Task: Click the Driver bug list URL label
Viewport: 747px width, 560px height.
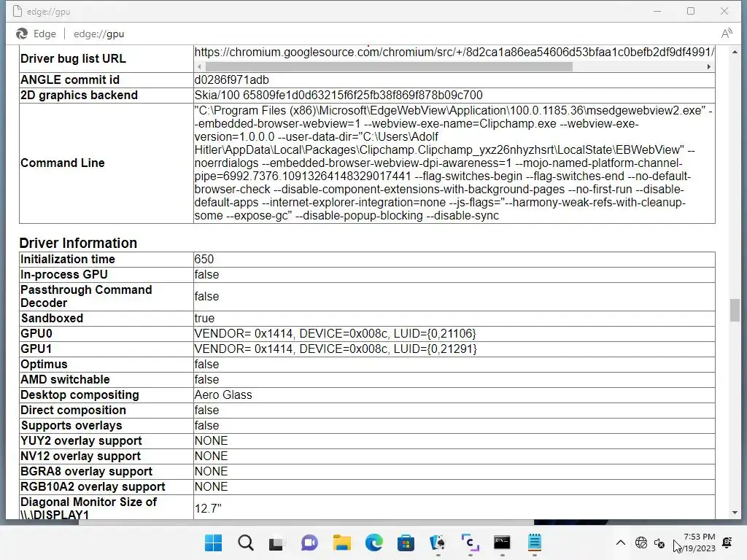Action: click(x=74, y=58)
